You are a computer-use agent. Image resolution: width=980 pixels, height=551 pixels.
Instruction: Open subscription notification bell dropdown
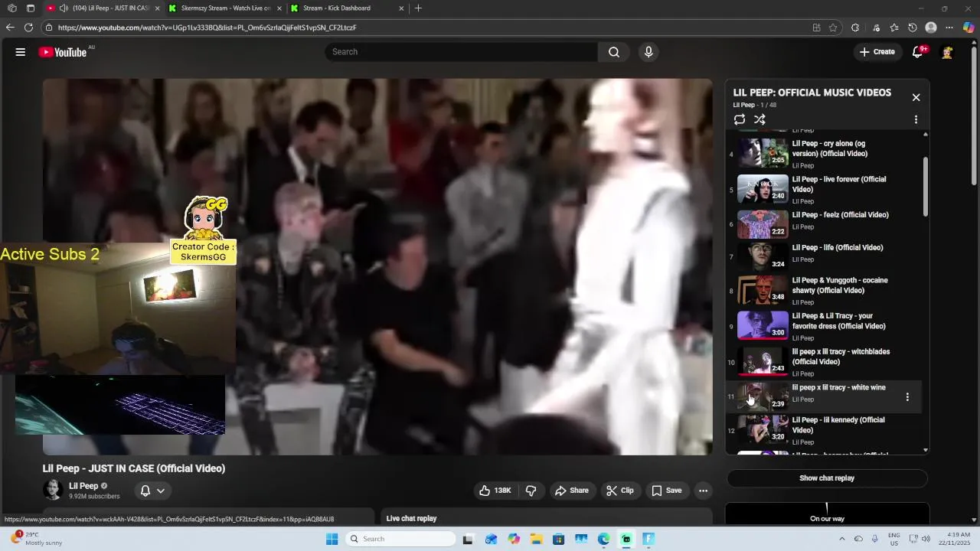pos(152,491)
